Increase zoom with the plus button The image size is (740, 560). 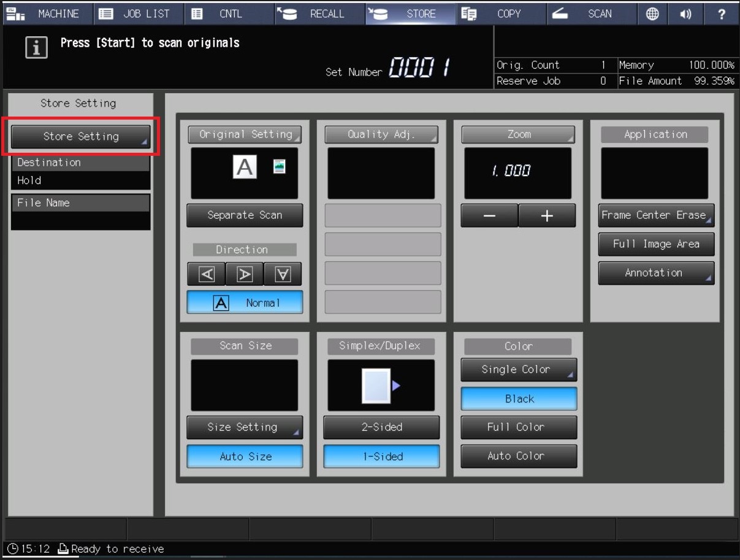tap(547, 216)
